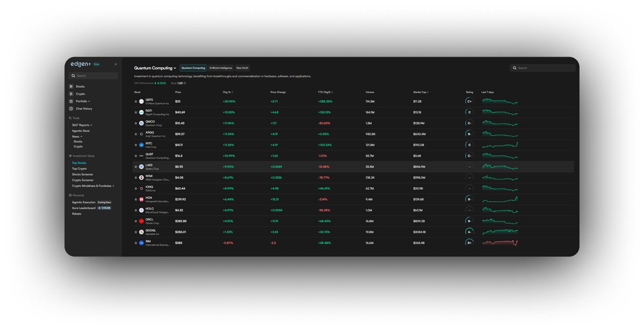Open the Aura Leaderboard
This screenshot has height=329, width=644.
click(x=84, y=208)
